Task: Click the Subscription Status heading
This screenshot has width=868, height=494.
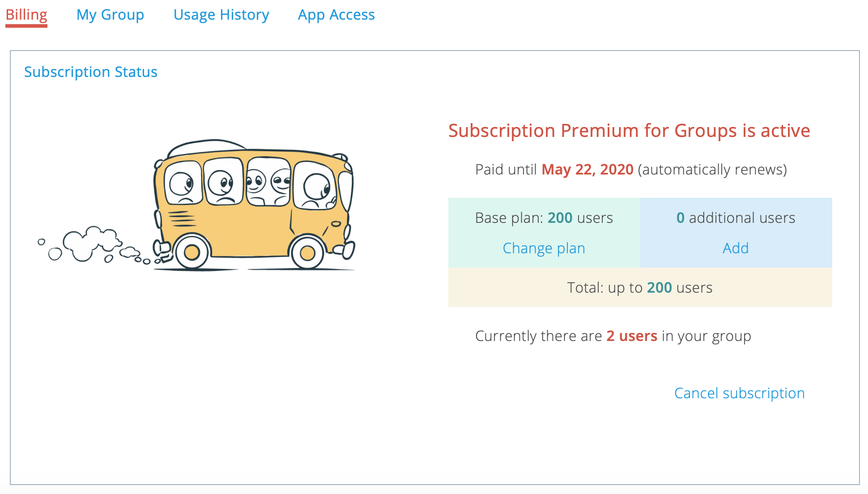Action: pos(91,72)
